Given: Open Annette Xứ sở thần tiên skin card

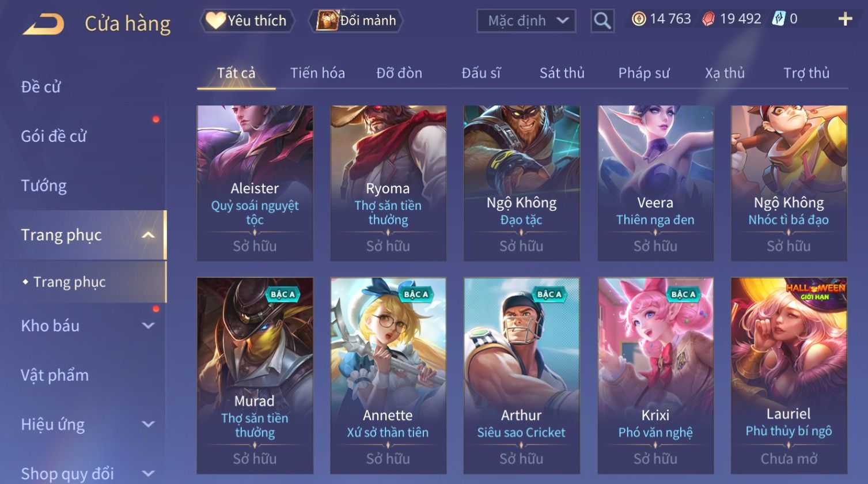Looking at the screenshot, I should 388,376.
